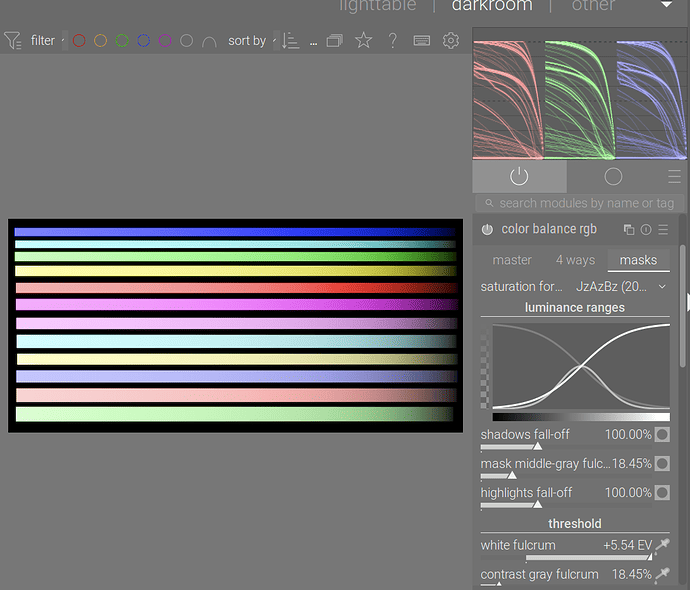Toggle the red color label filter
This screenshot has width=690, height=590.
79,41
